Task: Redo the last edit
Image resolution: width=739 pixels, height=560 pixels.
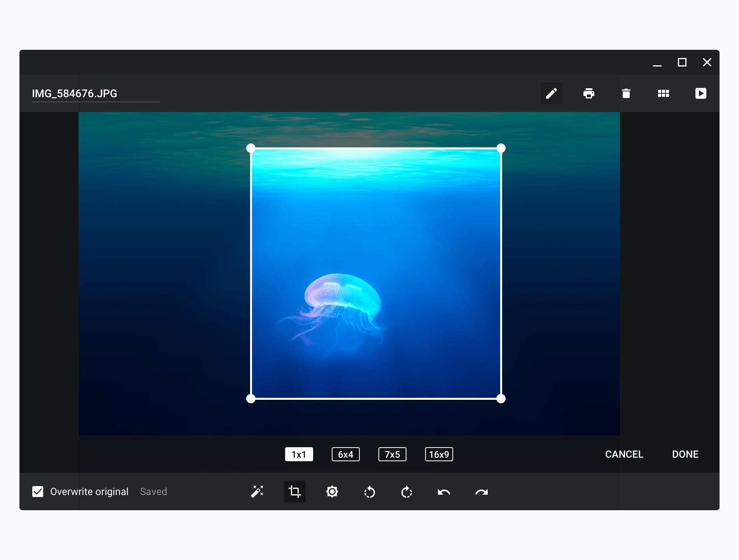Action: pos(481,492)
